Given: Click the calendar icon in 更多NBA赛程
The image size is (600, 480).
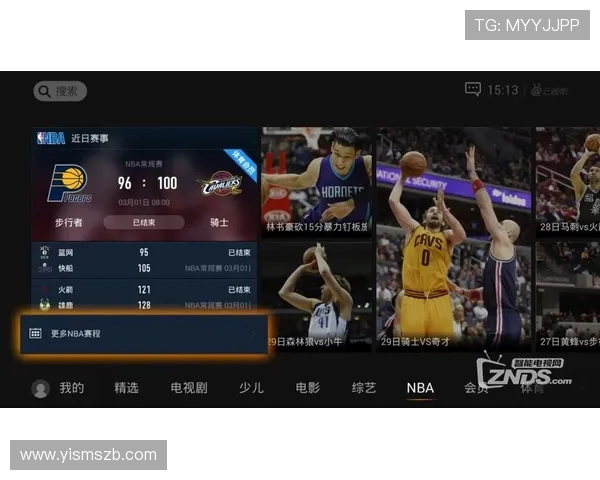Looking at the screenshot, I should [35, 333].
